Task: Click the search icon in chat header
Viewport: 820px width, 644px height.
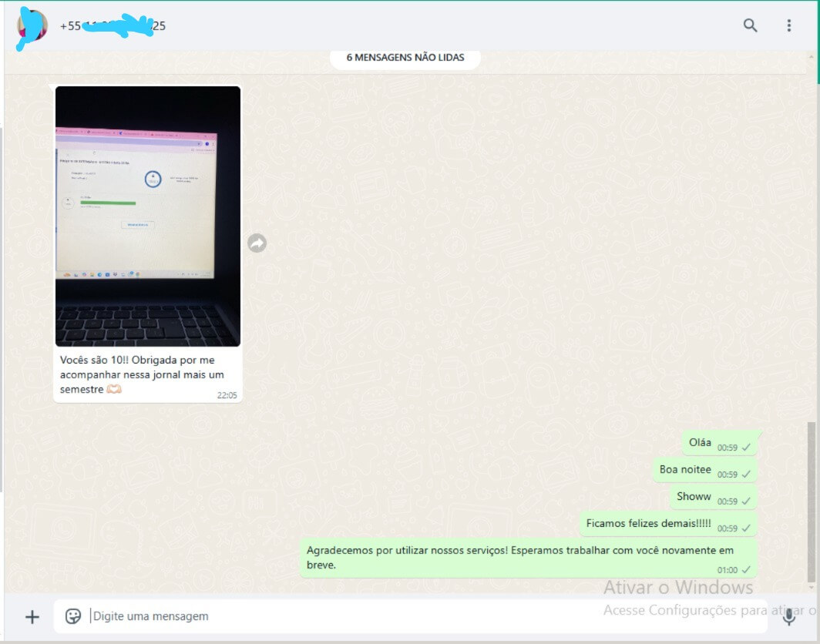Action: point(750,25)
